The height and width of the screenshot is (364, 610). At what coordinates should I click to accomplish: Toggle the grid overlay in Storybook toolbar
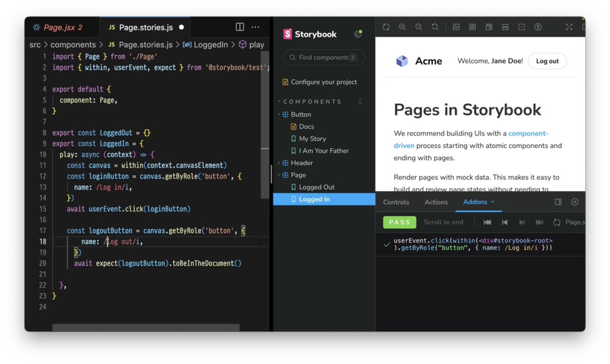tap(472, 27)
